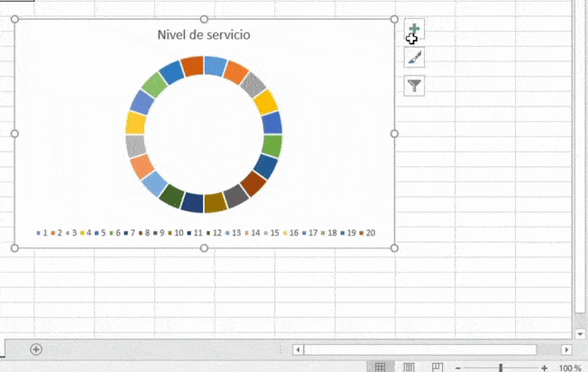Image resolution: width=588 pixels, height=372 pixels.
Task: Click horizontal scrollbar left arrow
Action: tap(298, 349)
